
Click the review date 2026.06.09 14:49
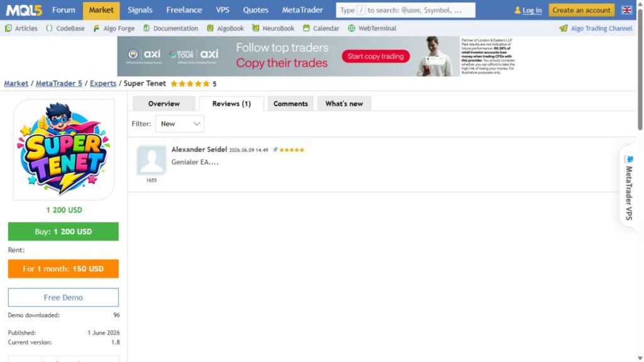pyautogui.click(x=248, y=150)
